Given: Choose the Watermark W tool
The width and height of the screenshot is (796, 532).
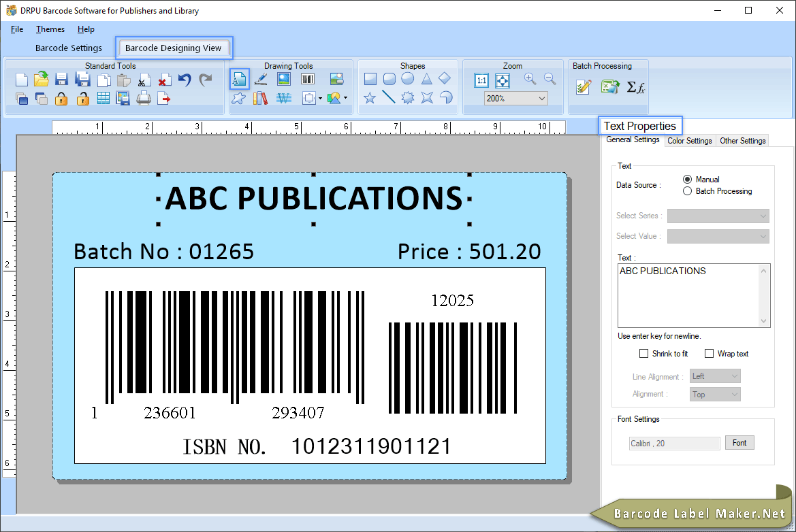Looking at the screenshot, I should click(x=284, y=98).
